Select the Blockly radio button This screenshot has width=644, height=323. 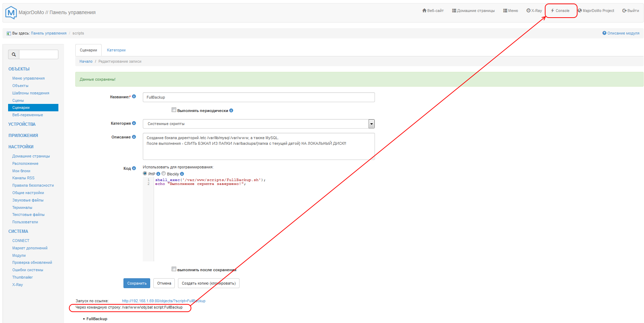[164, 174]
